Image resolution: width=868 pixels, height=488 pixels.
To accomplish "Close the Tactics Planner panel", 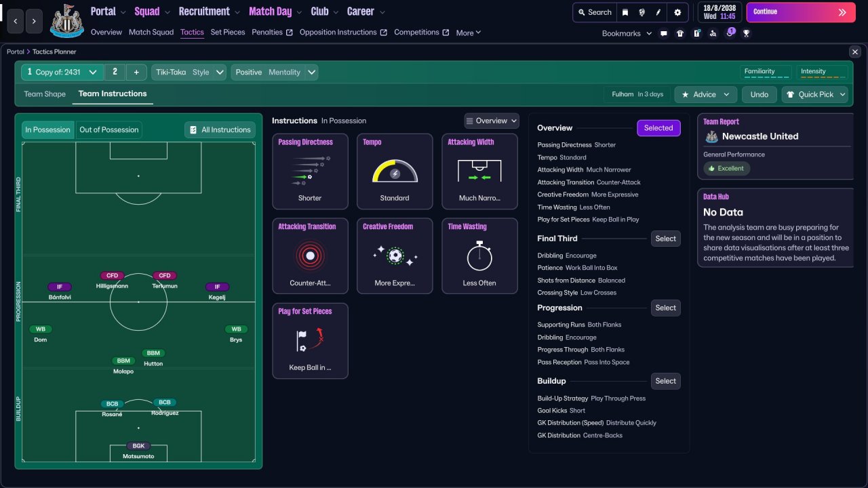I will coord(854,52).
